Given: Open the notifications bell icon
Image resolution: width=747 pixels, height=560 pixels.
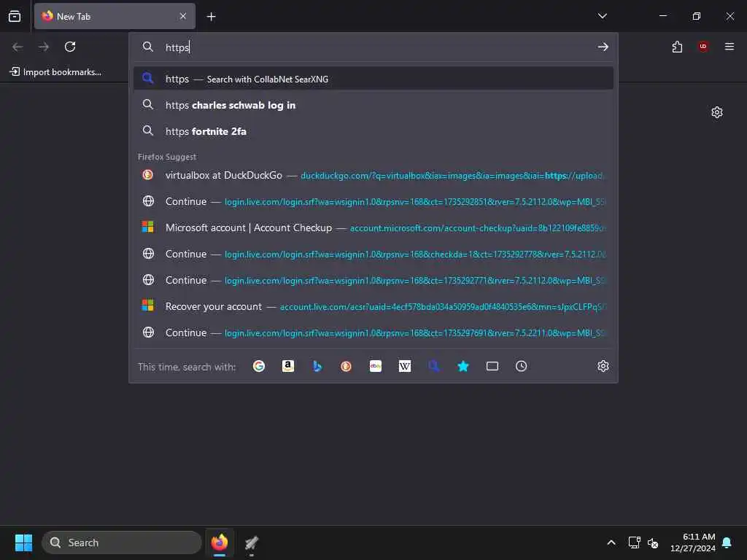Looking at the screenshot, I should 727,542.
